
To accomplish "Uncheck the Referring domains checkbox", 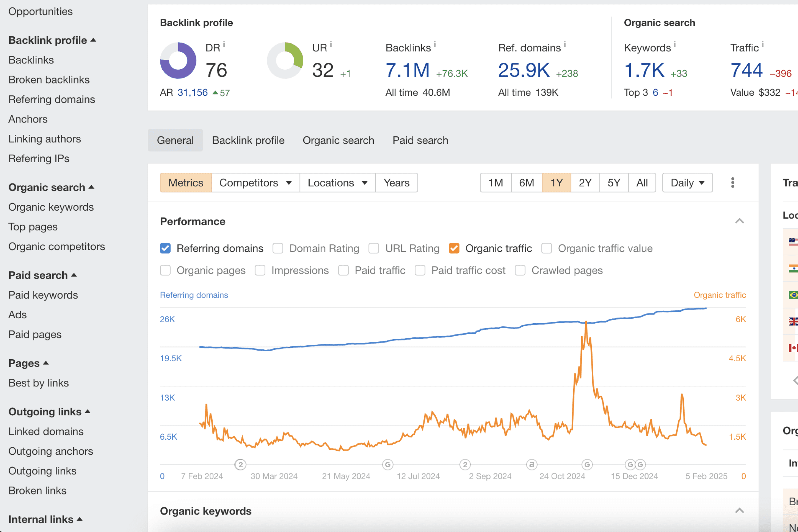I will (165, 248).
